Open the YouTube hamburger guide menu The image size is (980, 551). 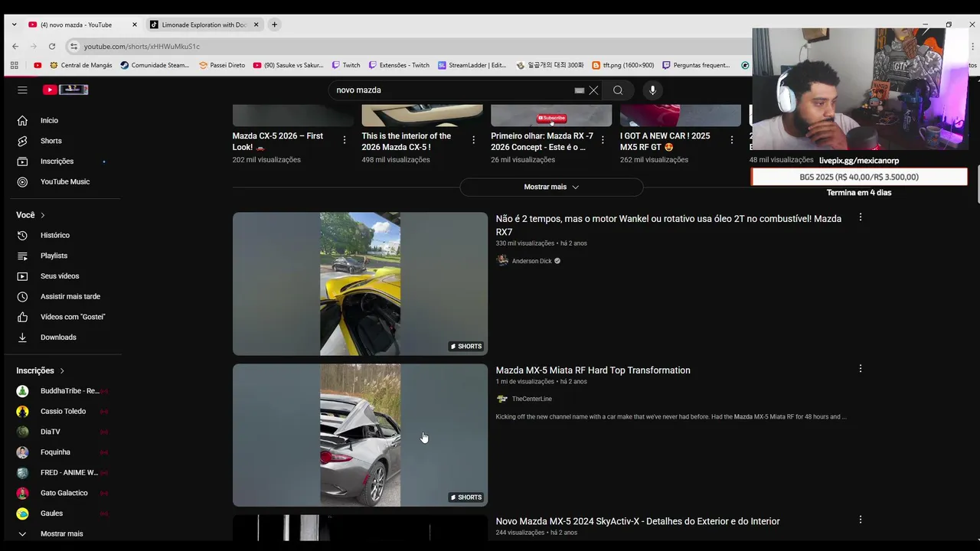(22, 90)
